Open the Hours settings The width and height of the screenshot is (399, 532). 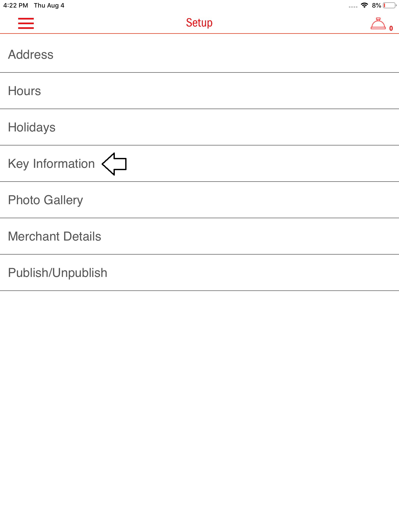(24, 91)
